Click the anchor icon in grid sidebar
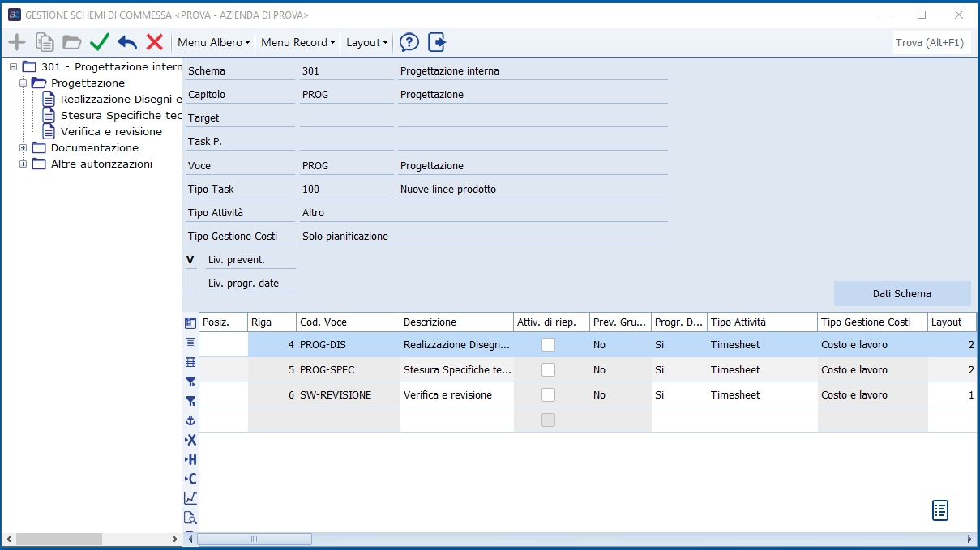This screenshot has height=550, width=980. pyautogui.click(x=190, y=420)
